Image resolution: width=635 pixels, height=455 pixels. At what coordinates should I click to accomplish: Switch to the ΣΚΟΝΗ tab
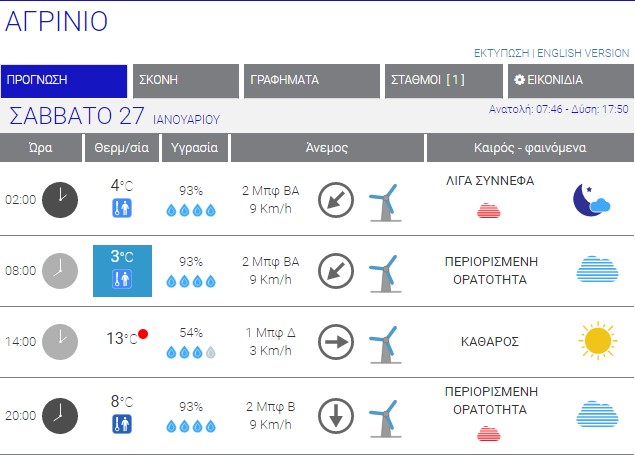(x=185, y=81)
